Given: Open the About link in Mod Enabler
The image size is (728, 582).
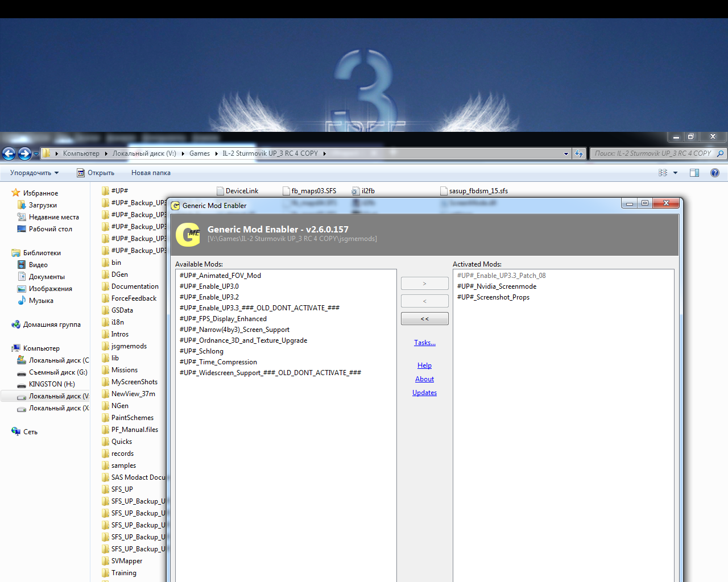Looking at the screenshot, I should [x=424, y=379].
